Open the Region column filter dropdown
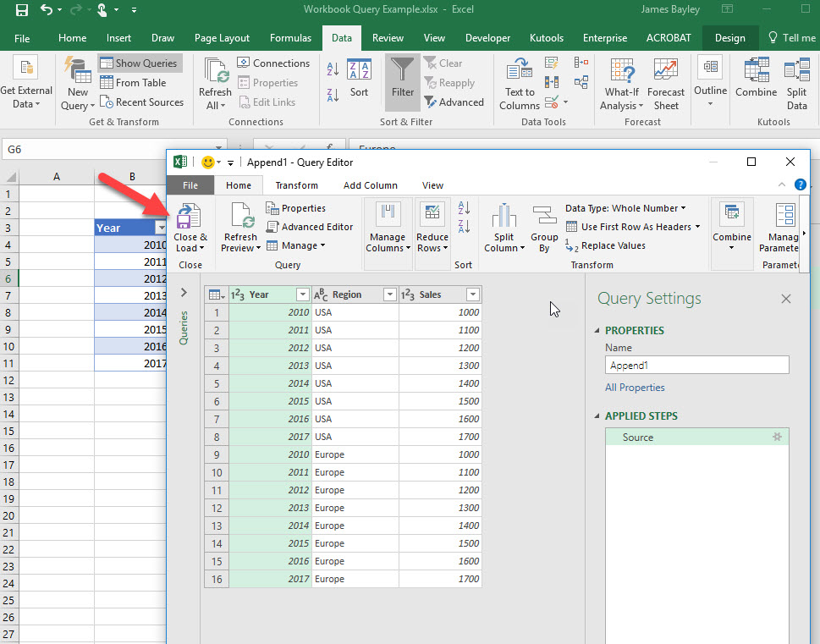 coord(389,294)
